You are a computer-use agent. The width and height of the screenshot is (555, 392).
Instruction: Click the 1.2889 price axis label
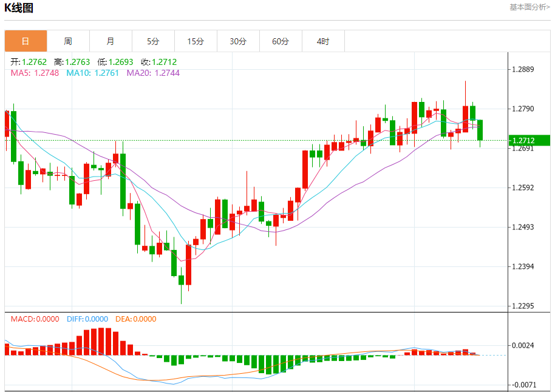(523, 69)
